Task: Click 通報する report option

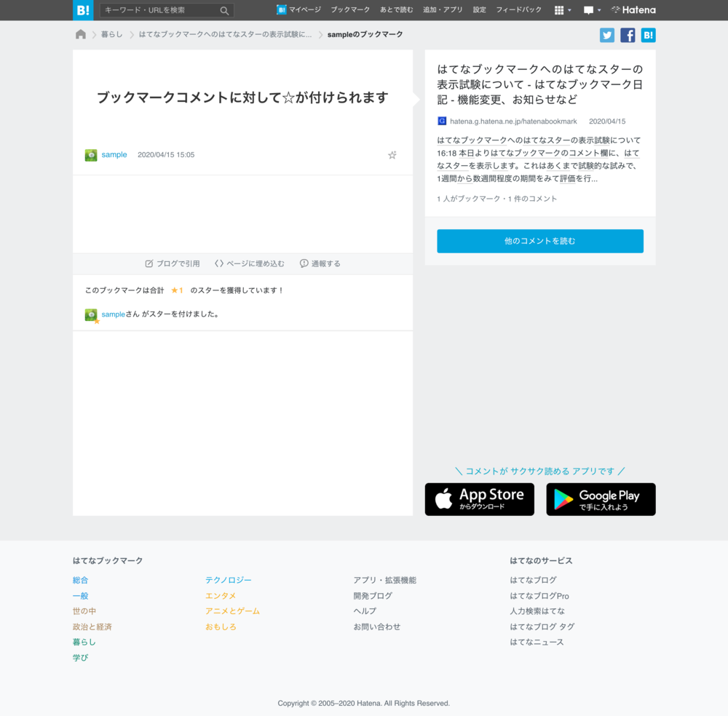Action: click(320, 263)
